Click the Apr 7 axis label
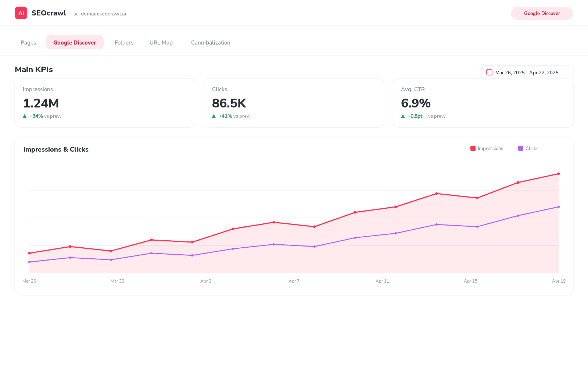The image size is (588, 368). [x=294, y=281]
